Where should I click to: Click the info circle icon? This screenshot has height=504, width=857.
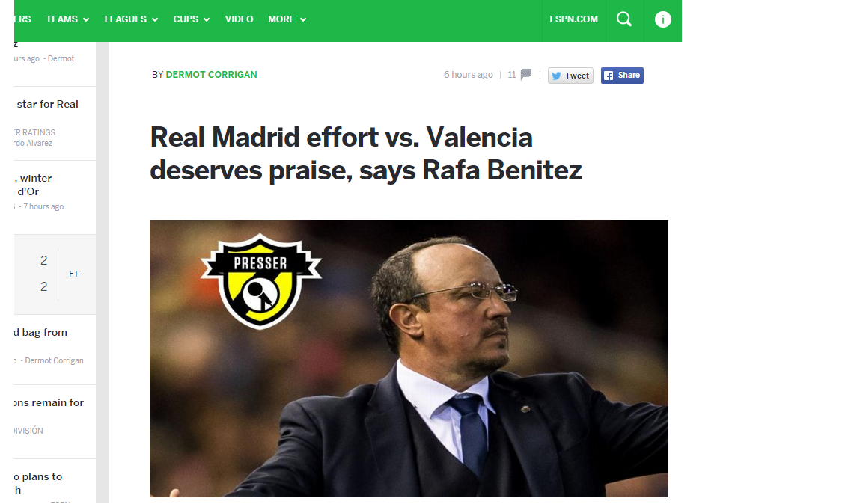coord(662,19)
